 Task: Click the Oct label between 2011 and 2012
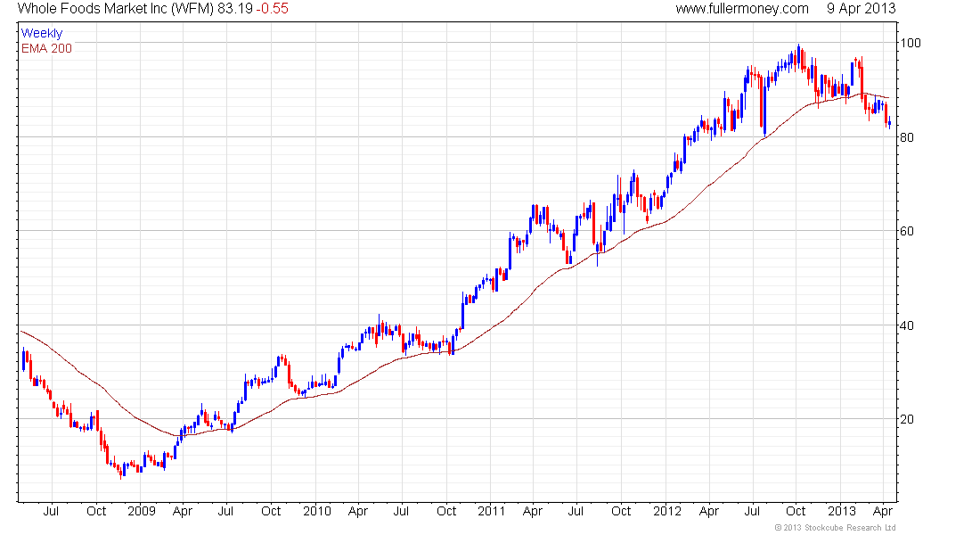621,511
